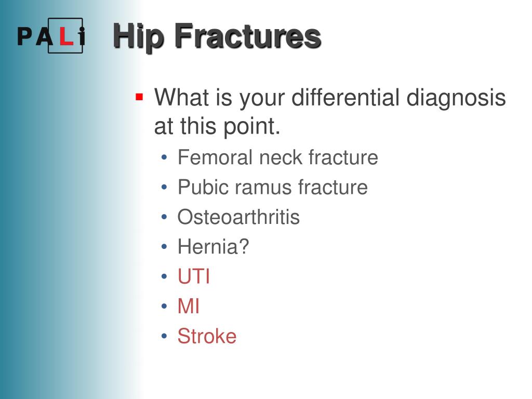Click bullet dot beside Hernia?
The height and width of the screenshot is (399, 532).
165,247
